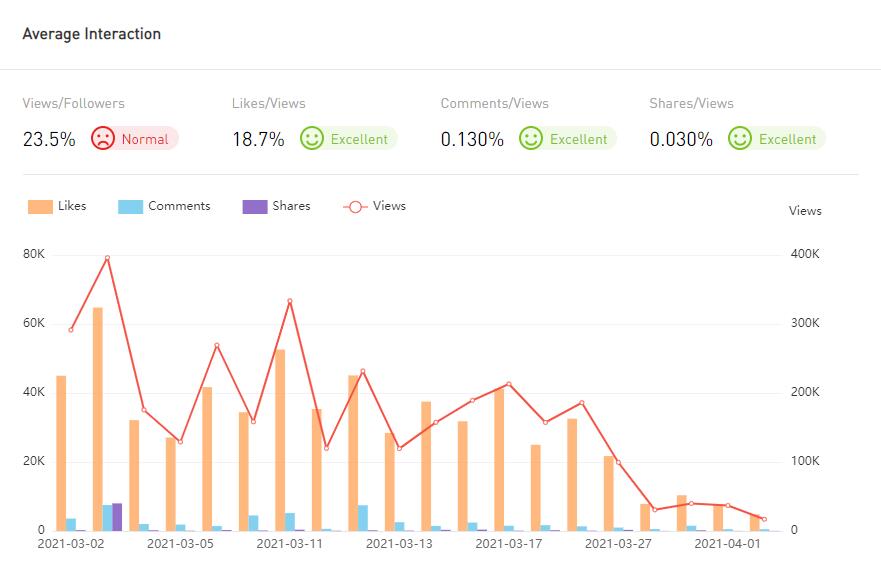This screenshot has width=881, height=568.
Task: Click the tallest orange Likes bar
Action: point(98,418)
